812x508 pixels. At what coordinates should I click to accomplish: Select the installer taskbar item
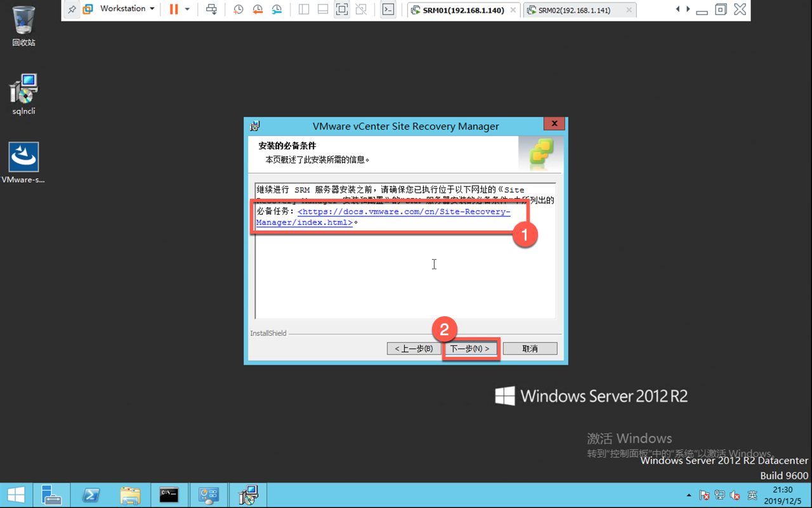(x=247, y=495)
